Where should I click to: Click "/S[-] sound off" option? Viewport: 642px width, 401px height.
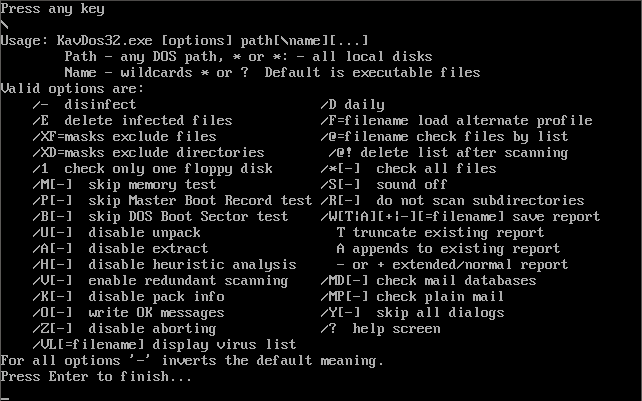click(384, 185)
